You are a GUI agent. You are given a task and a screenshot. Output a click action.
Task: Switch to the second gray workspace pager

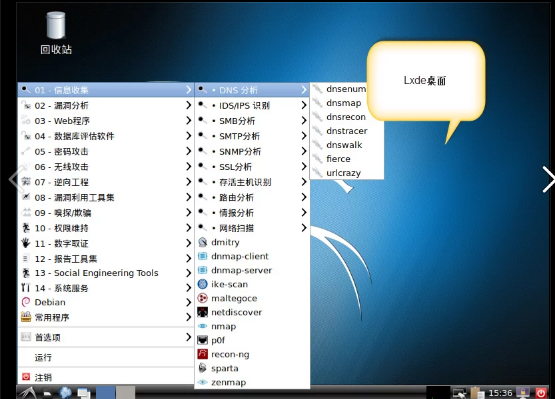pyautogui.click(x=125, y=393)
